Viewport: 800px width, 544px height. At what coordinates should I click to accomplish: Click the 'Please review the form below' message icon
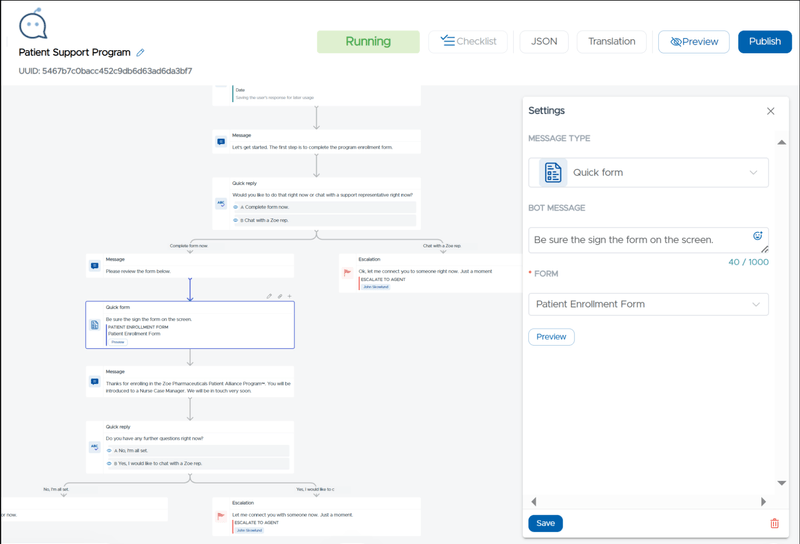[x=94, y=266]
